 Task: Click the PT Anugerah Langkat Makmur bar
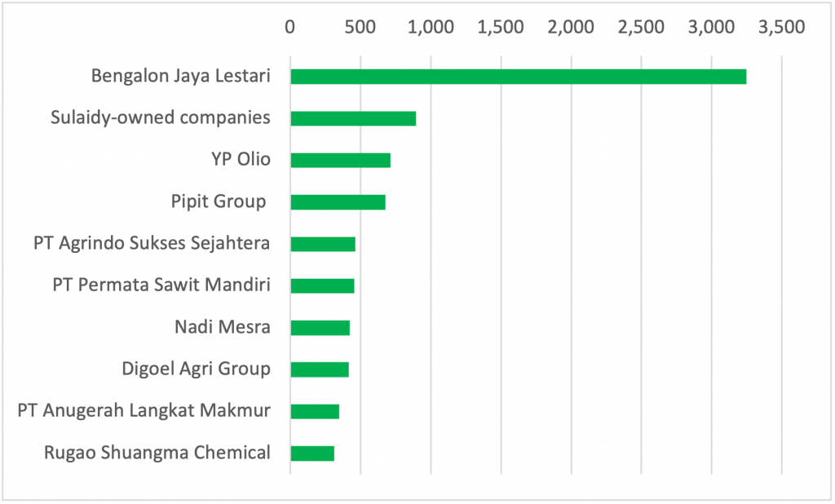pos(315,411)
